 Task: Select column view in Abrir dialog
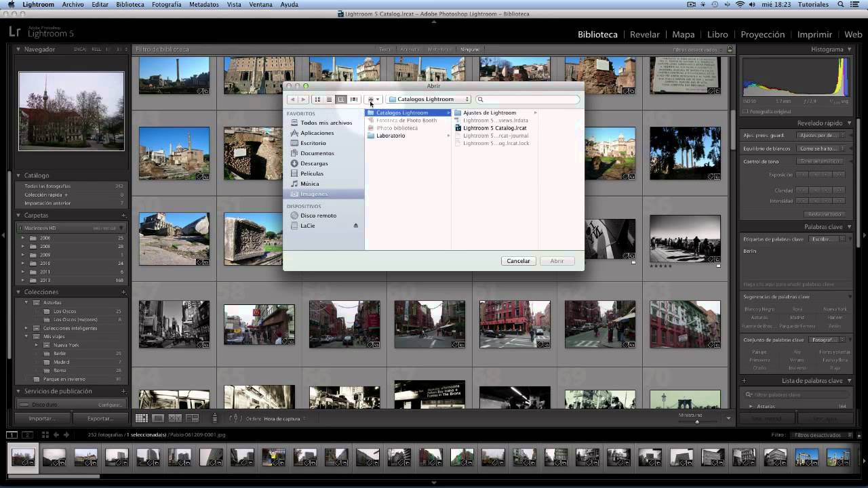[x=341, y=100]
